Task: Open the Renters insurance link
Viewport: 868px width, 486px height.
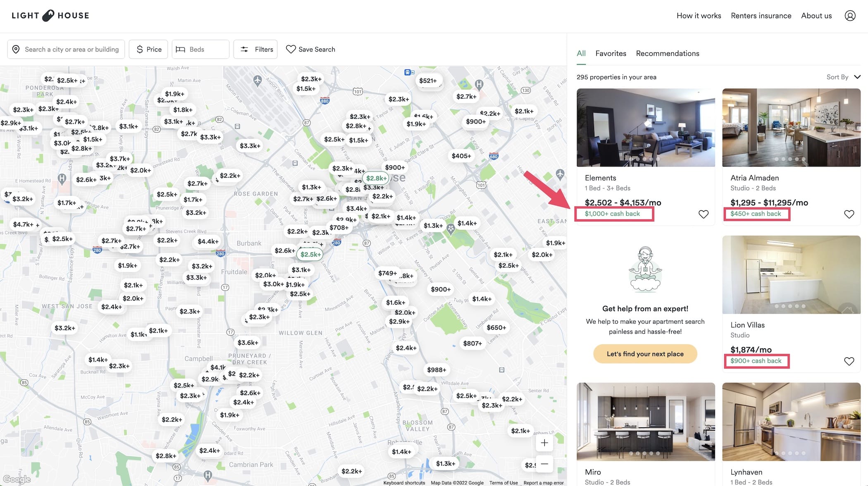Action: [x=761, y=16]
